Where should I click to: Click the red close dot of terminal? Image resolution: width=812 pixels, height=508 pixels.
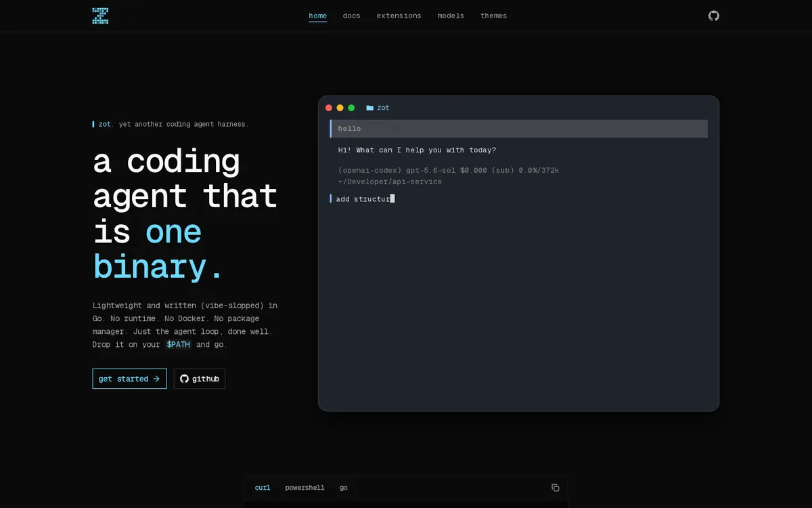point(329,108)
